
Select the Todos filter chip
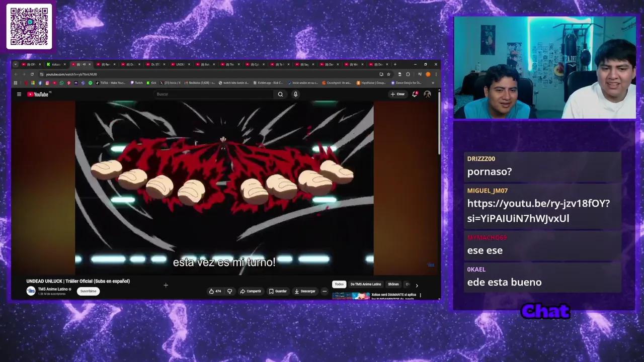click(x=339, y=284)
